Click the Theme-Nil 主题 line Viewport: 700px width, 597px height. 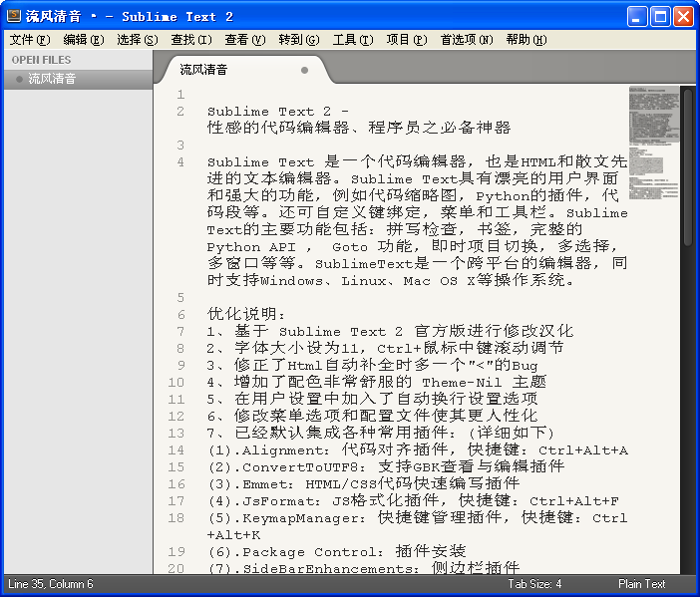pos(377,382)
